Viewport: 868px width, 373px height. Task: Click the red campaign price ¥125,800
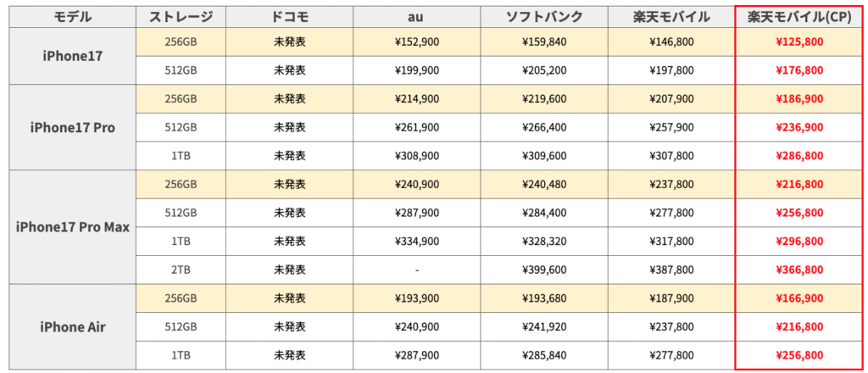[798, 42]
